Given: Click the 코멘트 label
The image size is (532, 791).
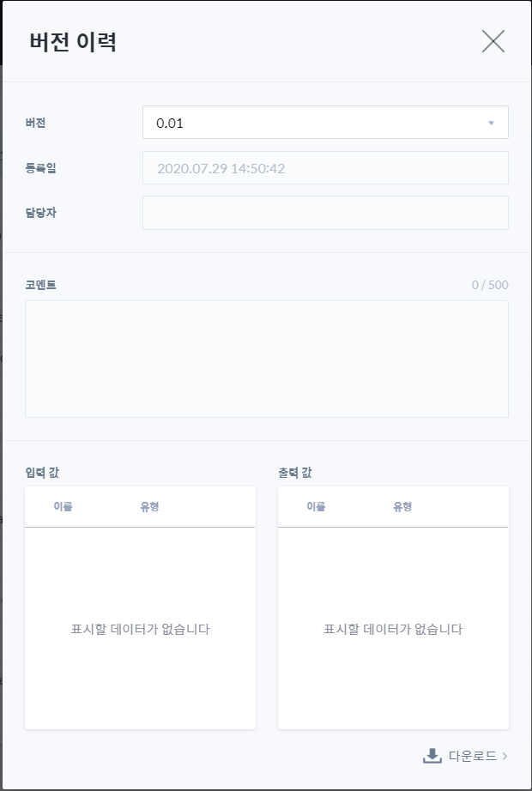Looking at the screenshot, I should tap(40, 285).
